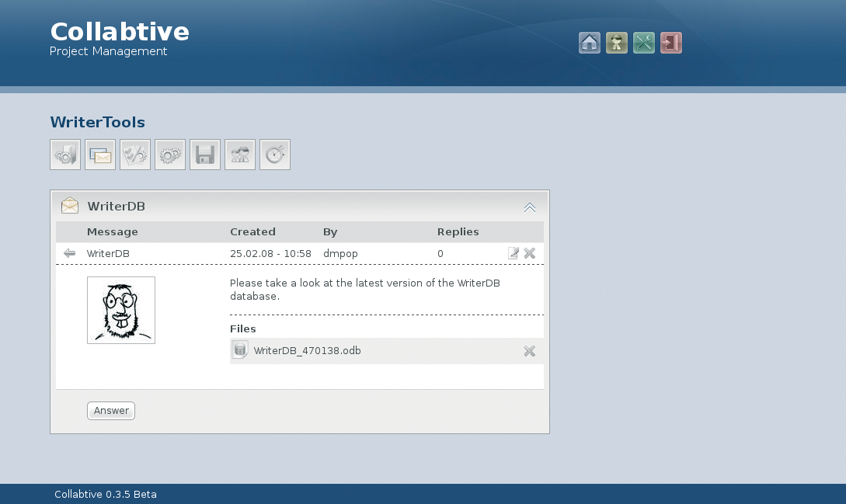Click the date 25.02.08 - 10:58
846x504 pixels.
click(270, 254)
